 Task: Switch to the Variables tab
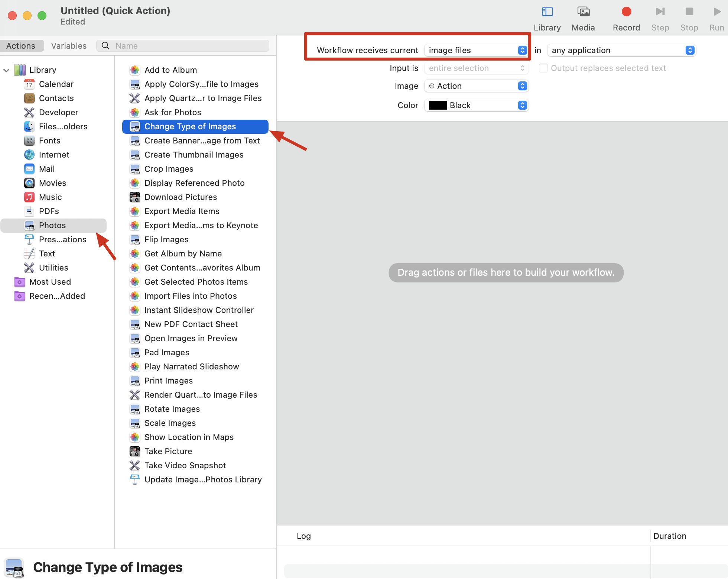69,46
